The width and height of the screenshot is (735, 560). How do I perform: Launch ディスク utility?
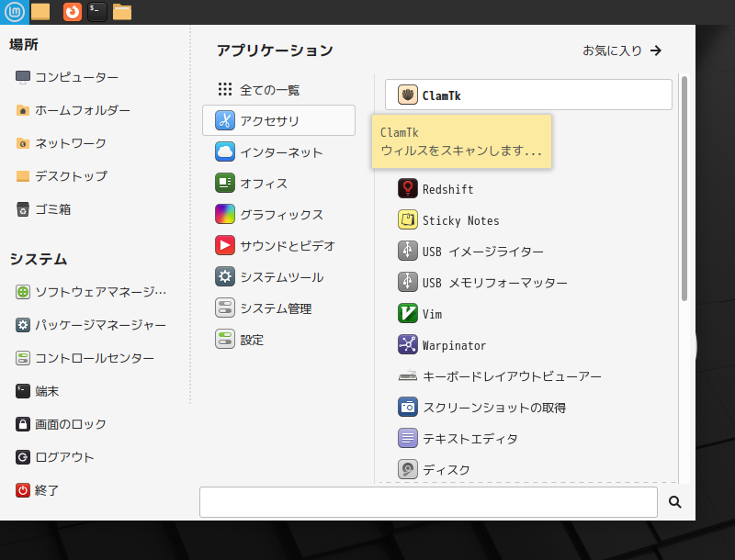pyautogui.click(x=528, y=470)
